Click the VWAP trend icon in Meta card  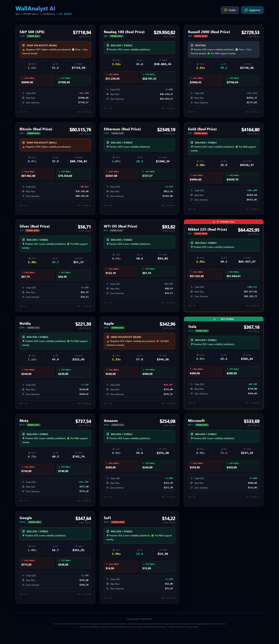[76, 453]
